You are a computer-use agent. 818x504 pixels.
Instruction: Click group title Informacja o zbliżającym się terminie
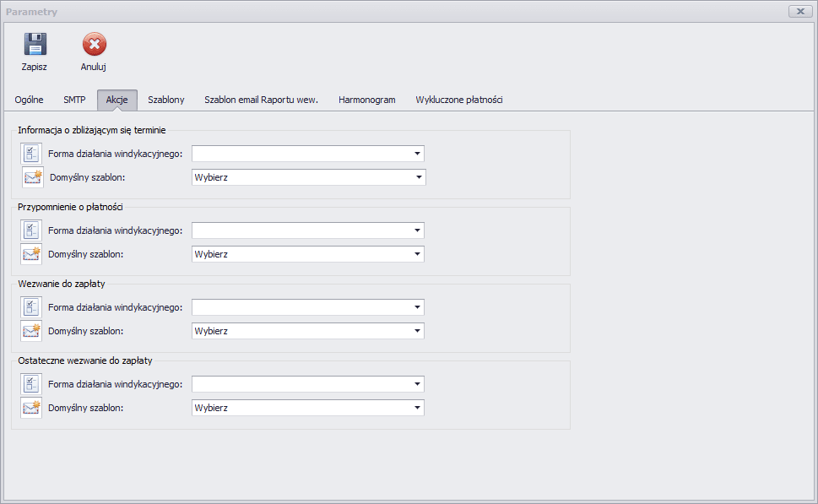[92, 130]
